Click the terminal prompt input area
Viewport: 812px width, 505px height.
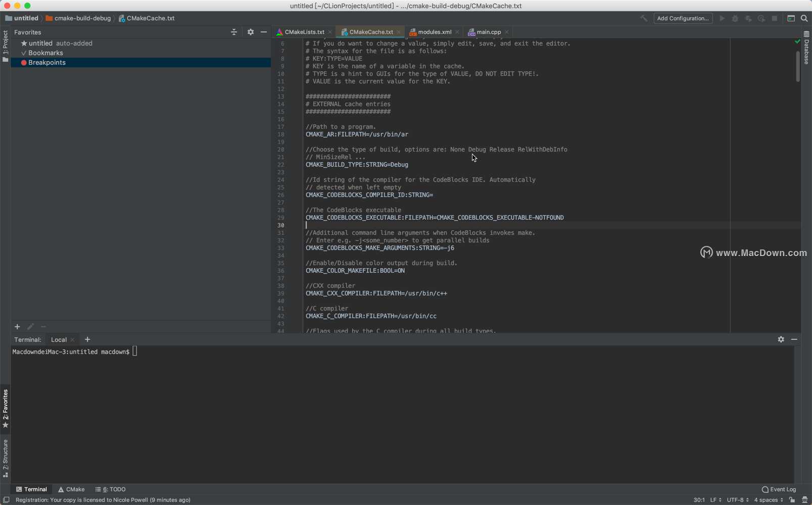pyautogui.click(x=135, y=351)
